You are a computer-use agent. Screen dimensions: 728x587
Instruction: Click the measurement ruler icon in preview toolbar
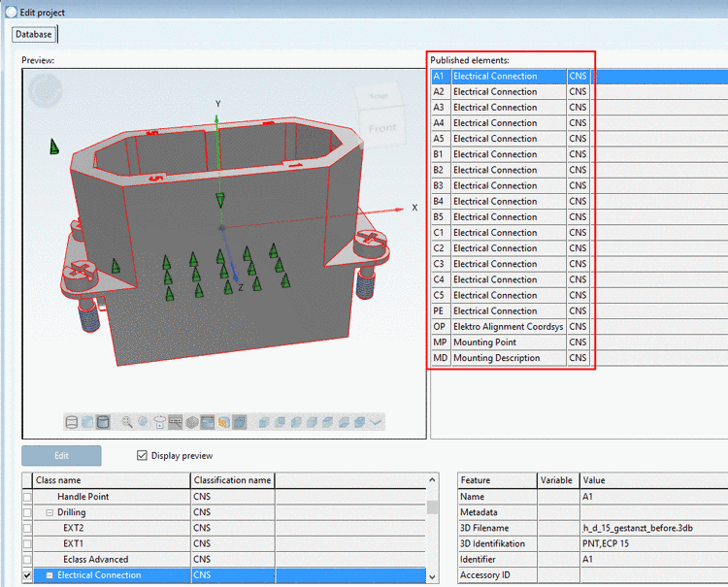pos(176,422)
